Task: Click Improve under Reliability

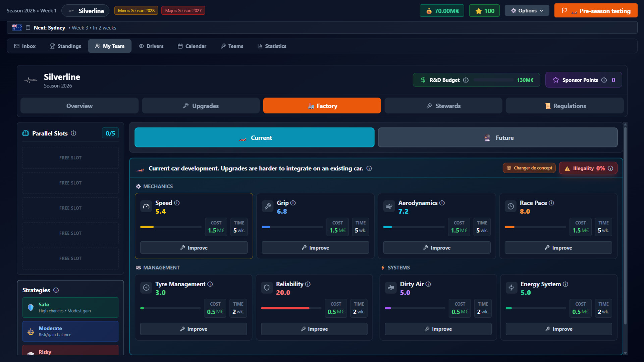Action: (x=314, y=329)
